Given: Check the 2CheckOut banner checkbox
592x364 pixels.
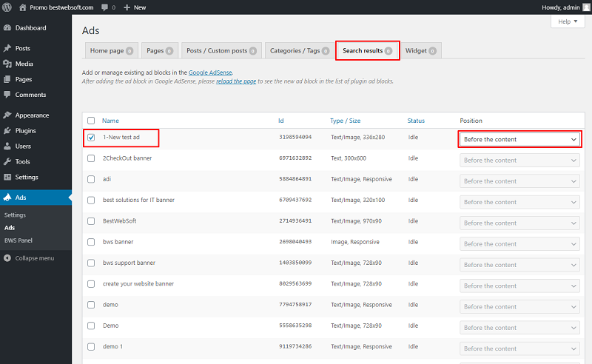Looking at the screenshot, I should click(91, 158).
